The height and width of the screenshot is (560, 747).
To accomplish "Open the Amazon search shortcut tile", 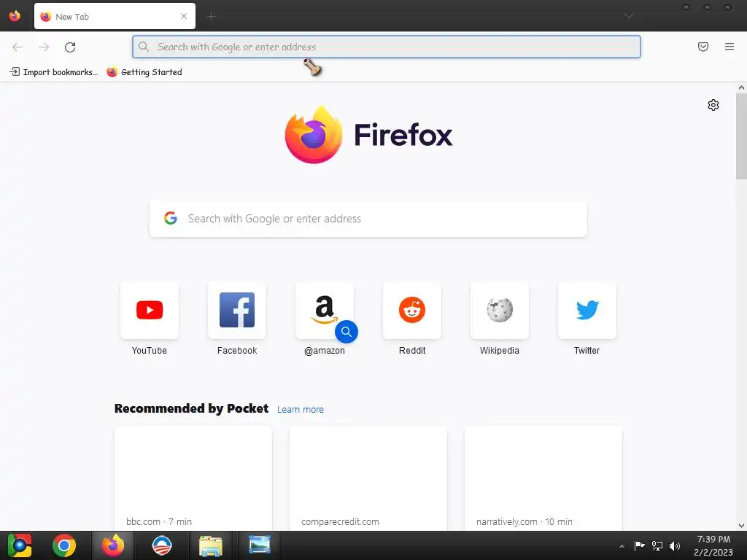I will tap(325, 311).
